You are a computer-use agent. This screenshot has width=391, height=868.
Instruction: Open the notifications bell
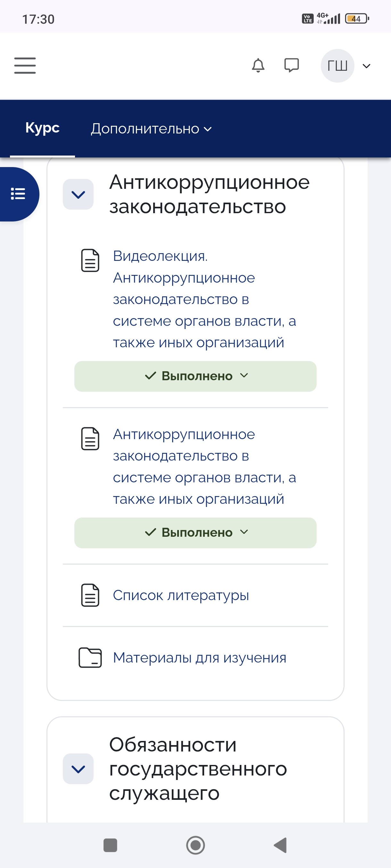[258, 65]
